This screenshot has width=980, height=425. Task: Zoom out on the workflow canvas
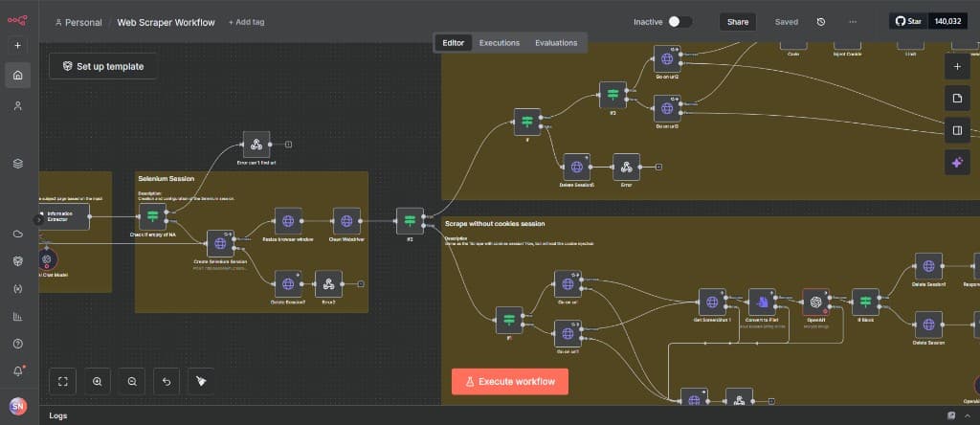(x=132, y=381)
